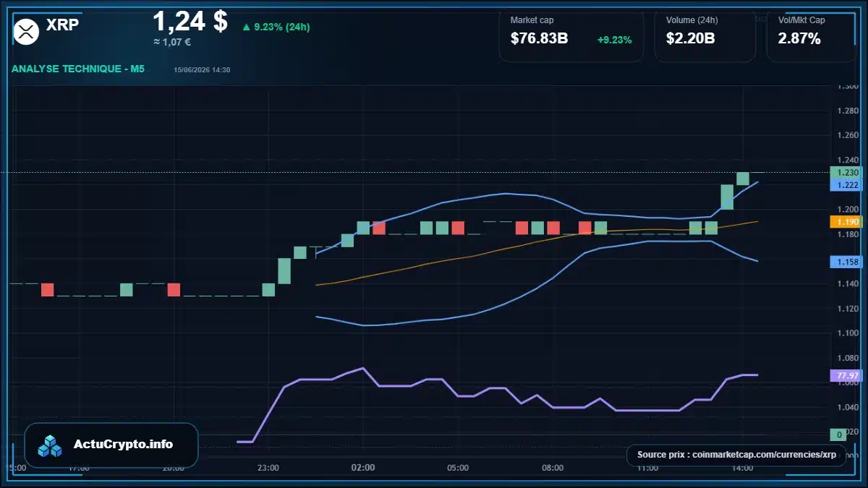Open the Vol/Mkt Cap card value 2.87%
Image resolution: width=868 pixels, height=488 pixels.
pyautogui.click(x=799, y=38)
